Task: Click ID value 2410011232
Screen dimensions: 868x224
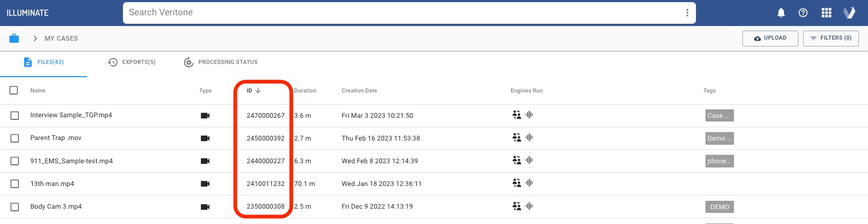Action: (265, 184)
